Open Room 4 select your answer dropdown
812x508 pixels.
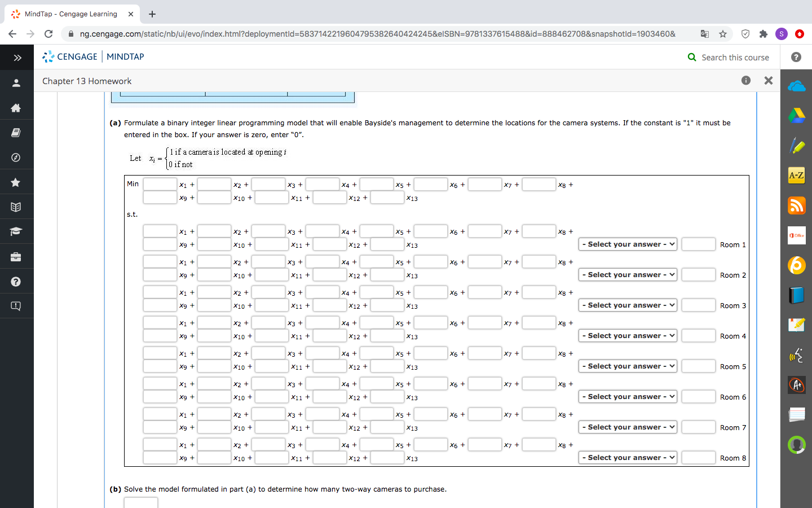628,336
